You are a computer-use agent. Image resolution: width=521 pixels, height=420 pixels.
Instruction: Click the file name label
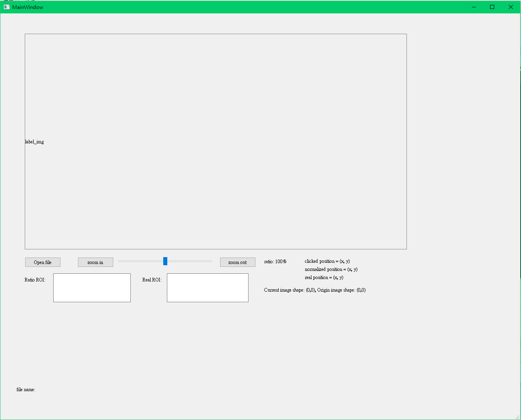[x=26, y=390]
